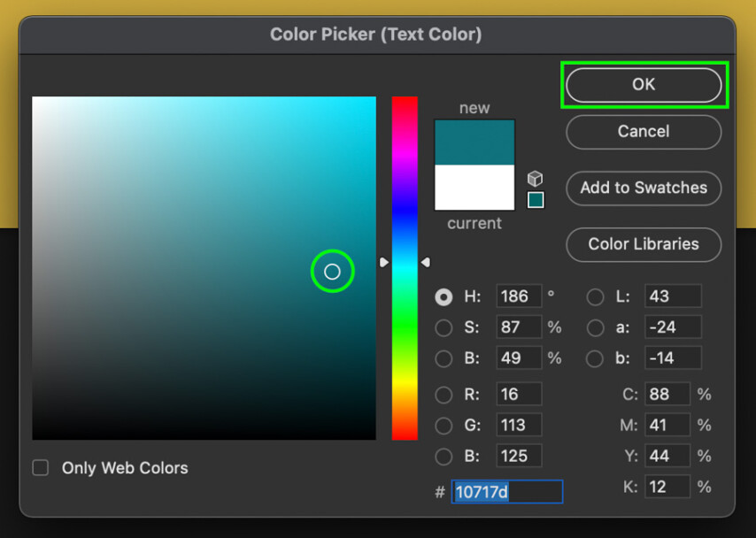The image size is (756, 538).
Task: Cancel the Color Picker dialog
Action: tap(643, 132)
